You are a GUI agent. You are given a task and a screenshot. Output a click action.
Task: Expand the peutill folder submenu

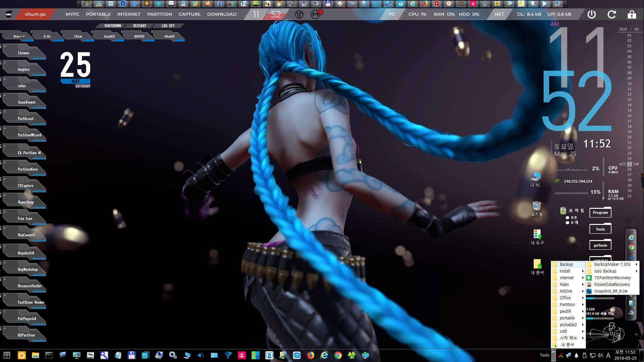pos(568,311)
